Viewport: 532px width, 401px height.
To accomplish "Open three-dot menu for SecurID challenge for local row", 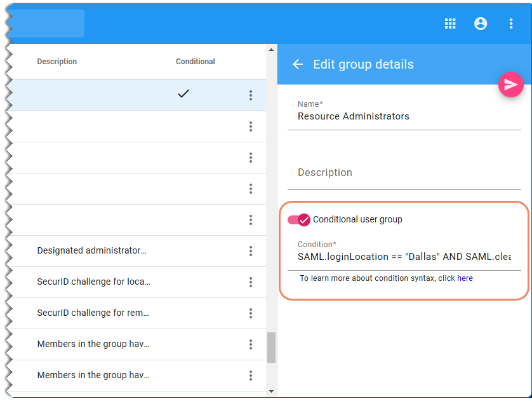I will [x=251, y=282].
